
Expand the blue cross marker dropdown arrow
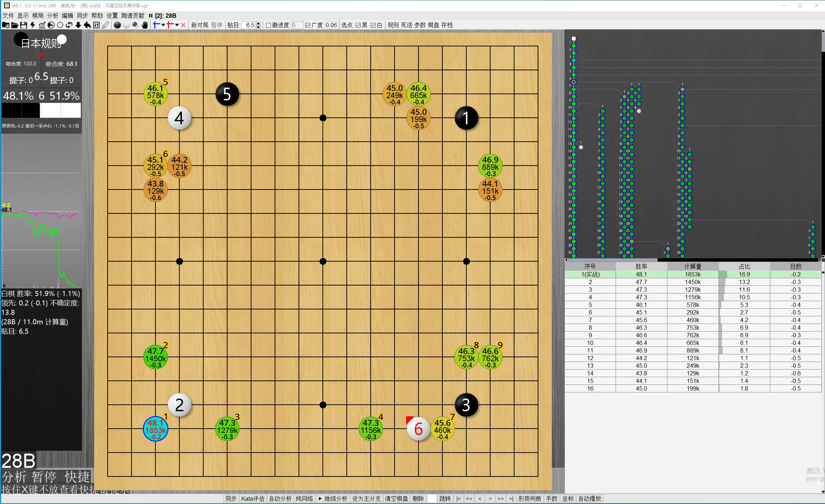(x=163, y=25)
